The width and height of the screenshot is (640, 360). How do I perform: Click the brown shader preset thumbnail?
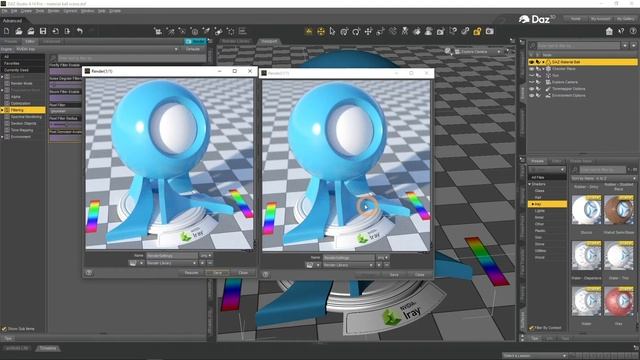point(619,210)
